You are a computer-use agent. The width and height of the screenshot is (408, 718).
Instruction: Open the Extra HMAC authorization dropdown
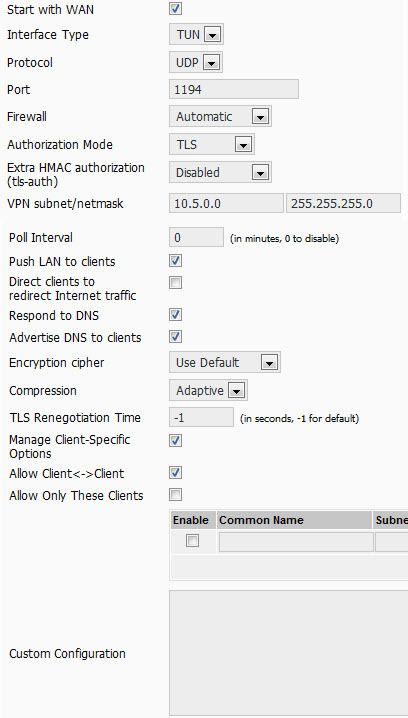pyautogui.click(x=220, y=173)
